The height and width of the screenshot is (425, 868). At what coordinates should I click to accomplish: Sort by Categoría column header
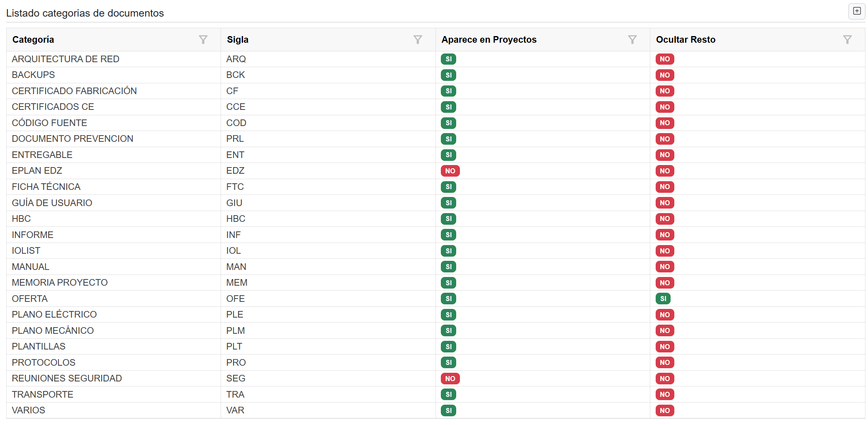click(x=33, y=40)
